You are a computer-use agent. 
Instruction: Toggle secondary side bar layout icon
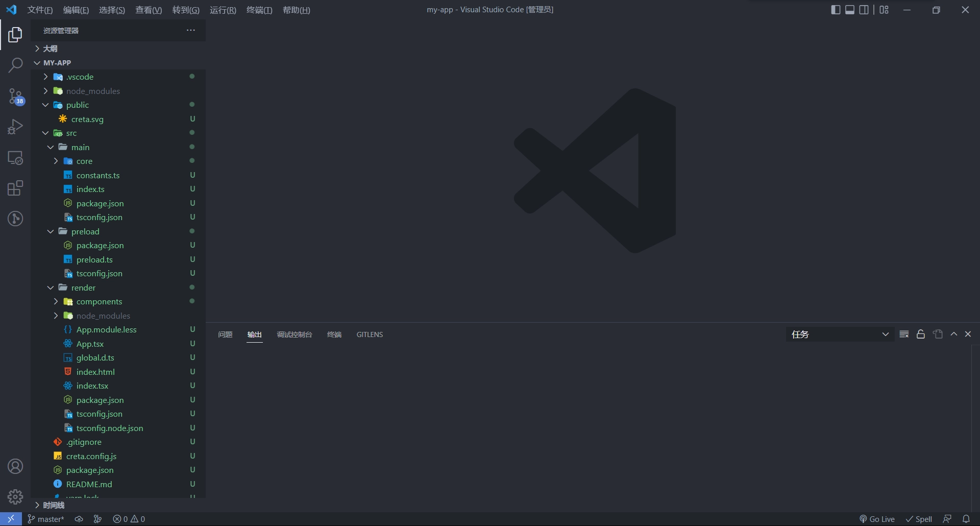click(864, 10)
